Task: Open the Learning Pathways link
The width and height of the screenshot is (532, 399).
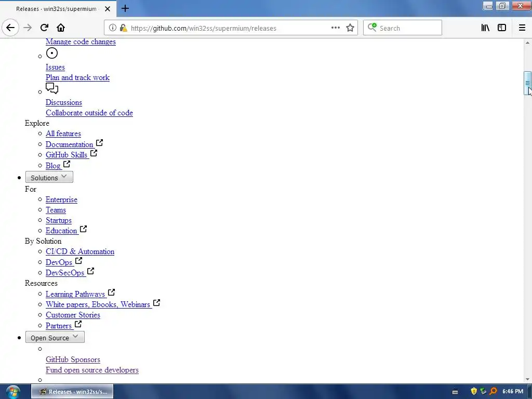Action: [75, 294]
